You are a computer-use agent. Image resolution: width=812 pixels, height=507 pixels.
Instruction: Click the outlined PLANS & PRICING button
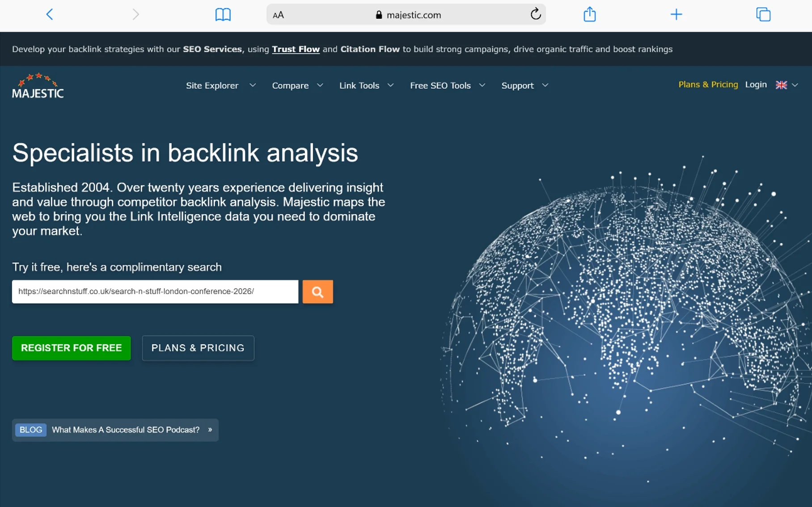point(198,348)
